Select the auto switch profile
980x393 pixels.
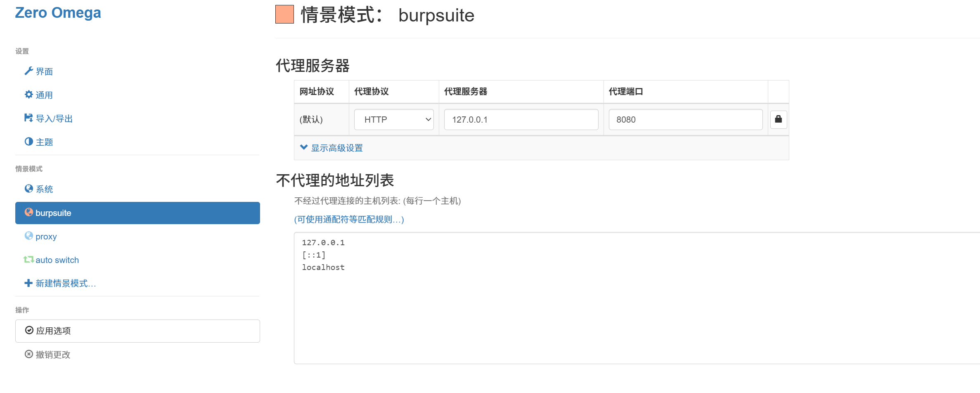137,260
